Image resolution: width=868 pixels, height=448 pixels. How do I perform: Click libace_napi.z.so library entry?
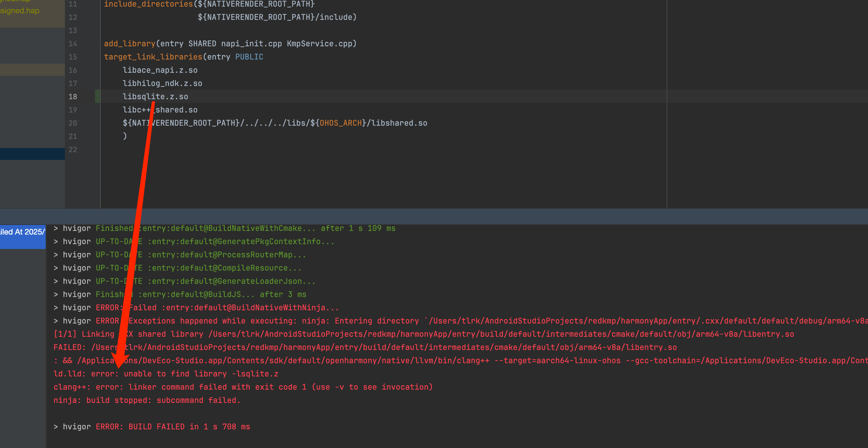click(160, 70)
